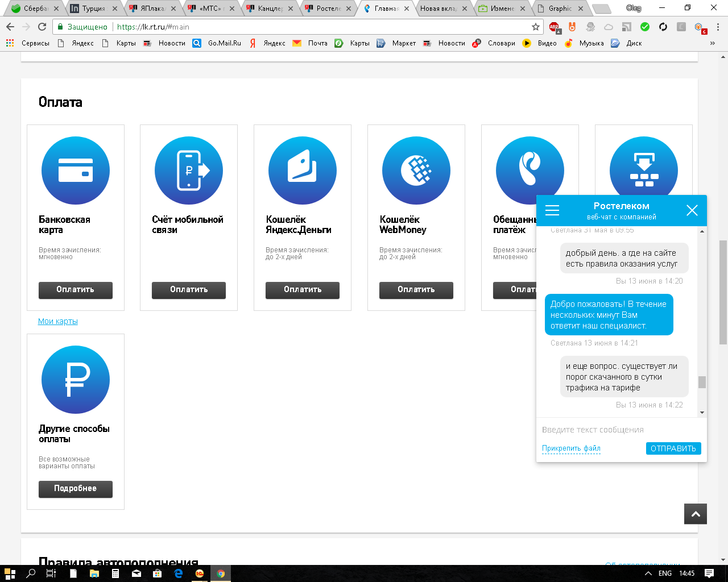Click the 'Добро пожаловать!' chat reply bubble

point(609,315)
